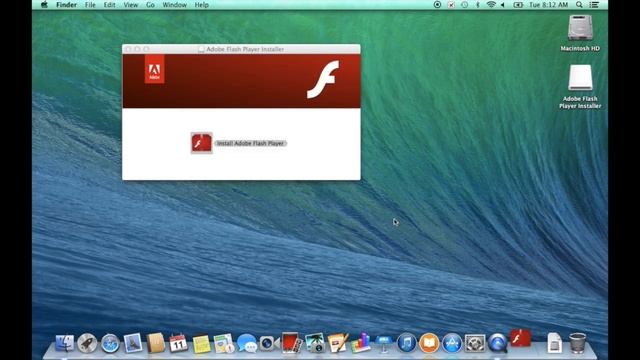Open Photo Booth in the Dock
The image size is (640, 360).
coord(292,343)
